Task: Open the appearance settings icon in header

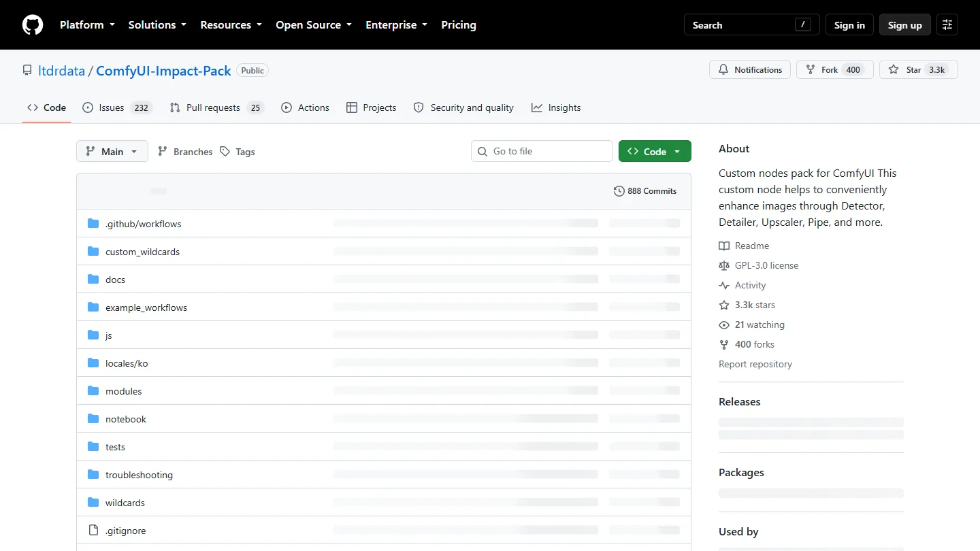Action: [x=947, y=25]
